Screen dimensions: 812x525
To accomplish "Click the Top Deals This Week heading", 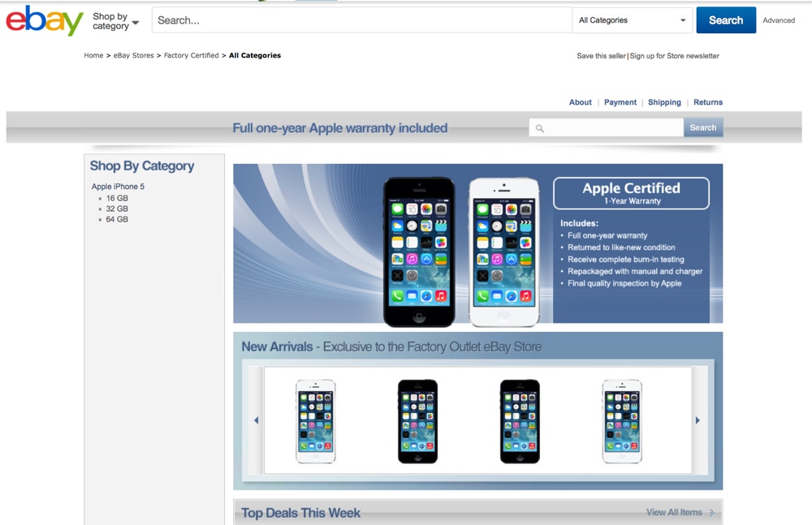I will 300,513.
